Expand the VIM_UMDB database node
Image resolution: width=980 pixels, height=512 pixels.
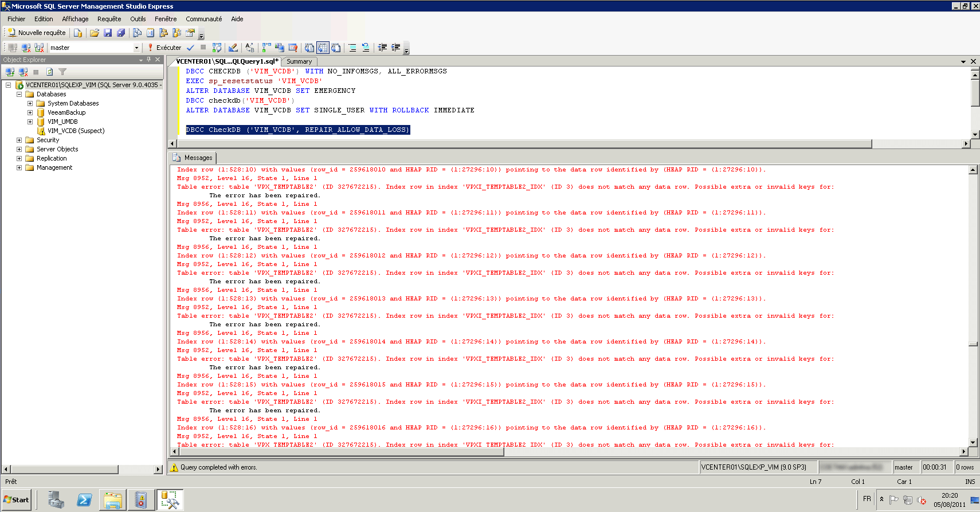[x=30, y=122]
